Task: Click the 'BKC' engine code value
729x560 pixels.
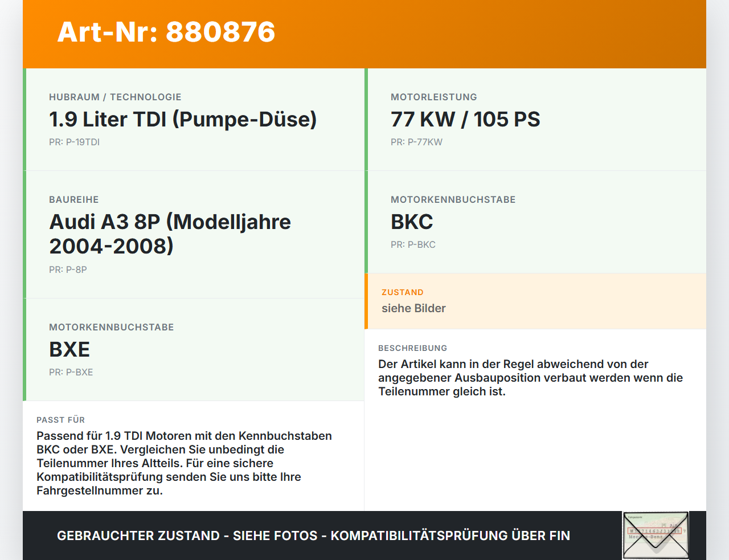Action: coord(412,222)
